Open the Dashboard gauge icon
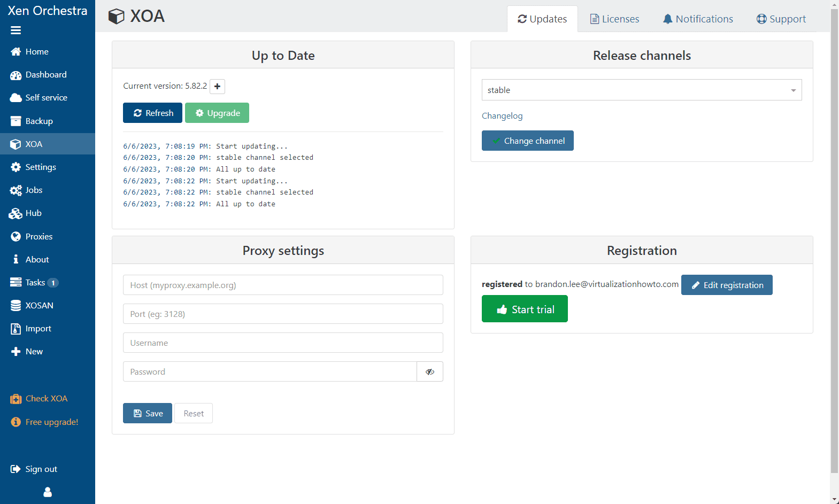 (16, 75)
